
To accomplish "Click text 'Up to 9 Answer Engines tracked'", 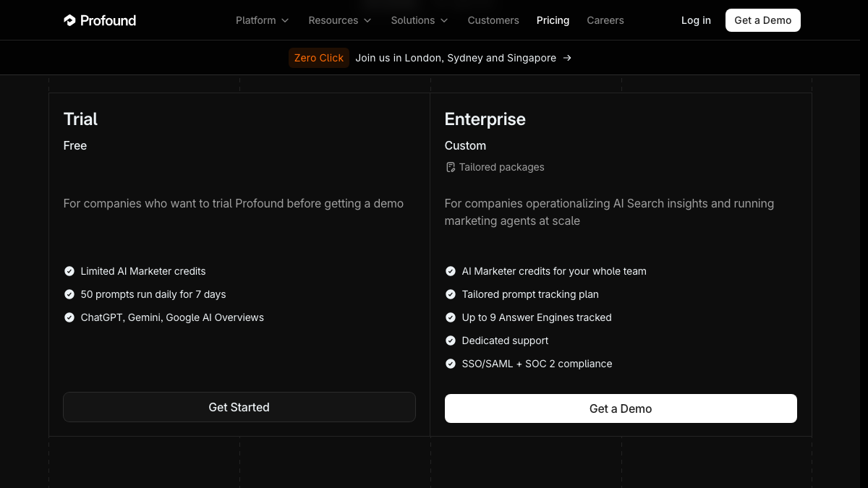I will 537,317.
